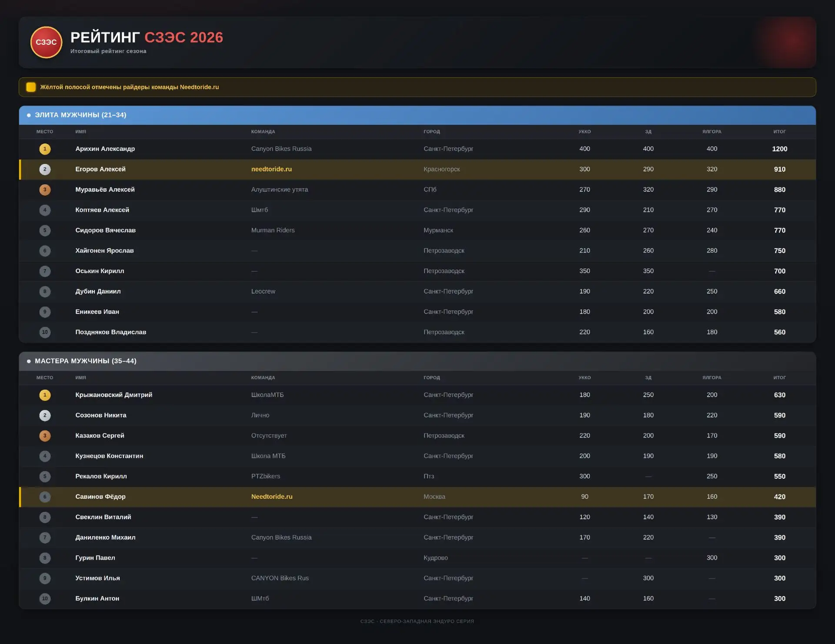Click the total score 420
This screenshot has height=644, width=835.
[779, 497]
